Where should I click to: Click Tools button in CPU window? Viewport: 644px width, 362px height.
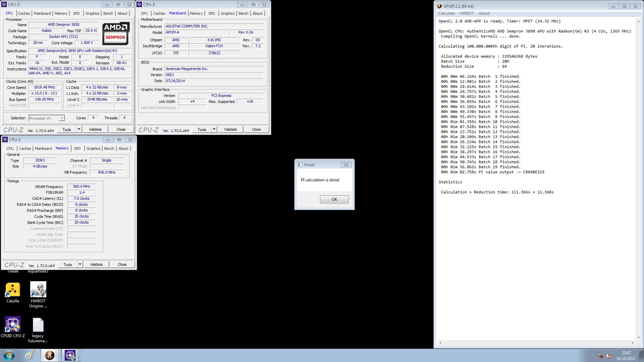[66, 129]
